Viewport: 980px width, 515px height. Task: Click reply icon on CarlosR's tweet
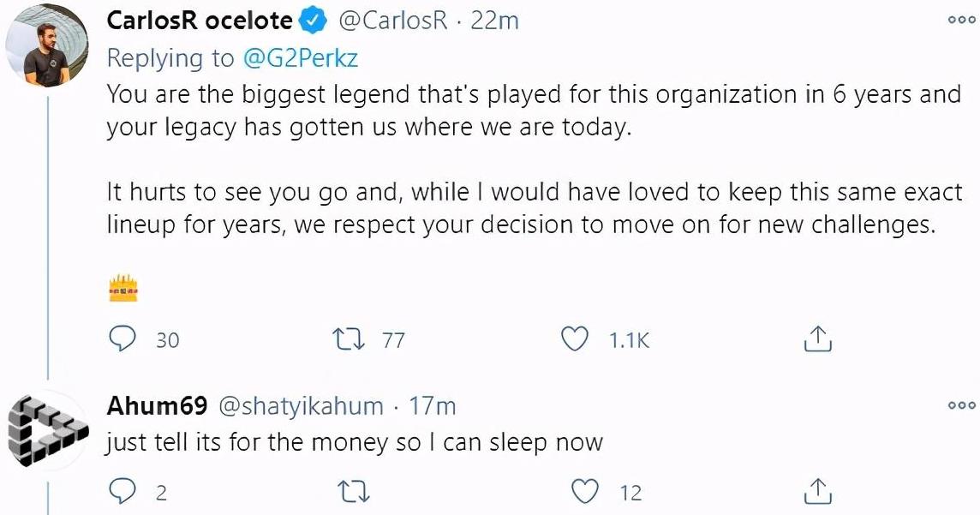(x=123, y=339)
